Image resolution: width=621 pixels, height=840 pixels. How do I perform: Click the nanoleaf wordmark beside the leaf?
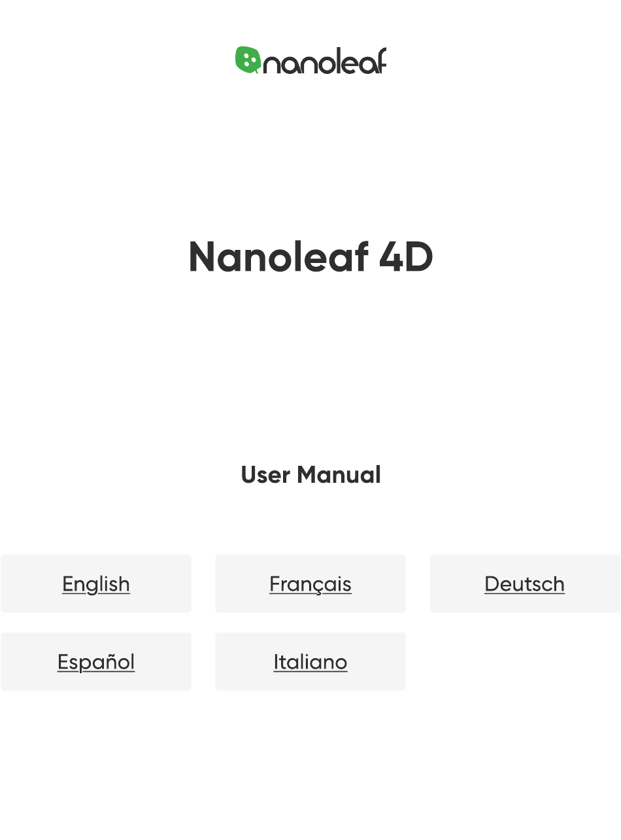[325, 61]
